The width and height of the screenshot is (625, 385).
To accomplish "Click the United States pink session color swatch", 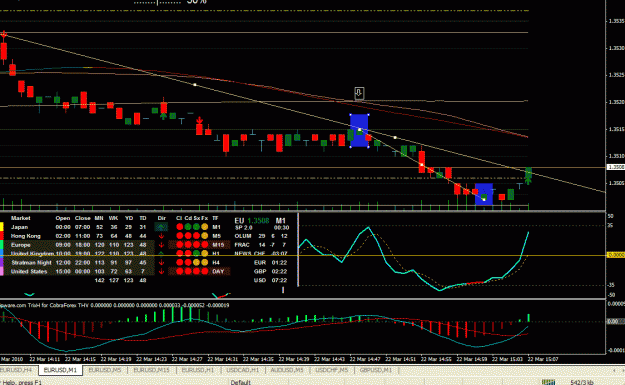I will [x=2, y=271].
